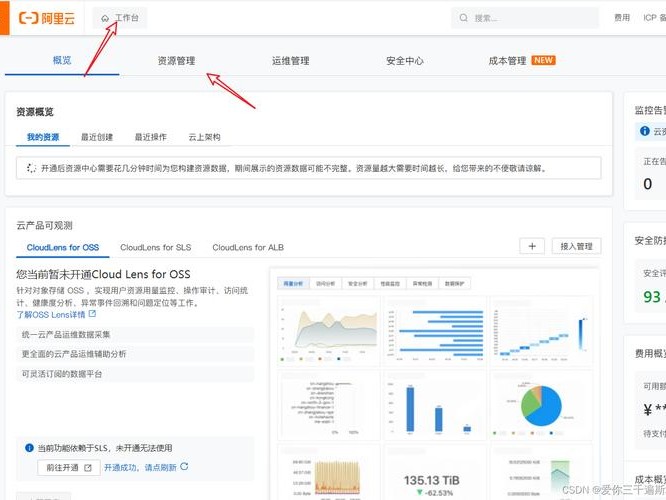Select the 安全分析 tab in the chart preview
This screenshot has width=666, height=500.
[x=358, y=283]
